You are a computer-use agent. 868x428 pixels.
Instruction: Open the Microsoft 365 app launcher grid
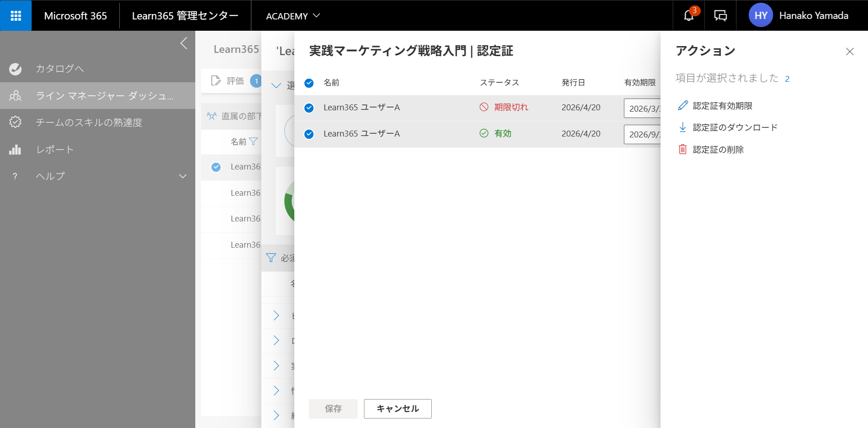[x=16, y=16]
